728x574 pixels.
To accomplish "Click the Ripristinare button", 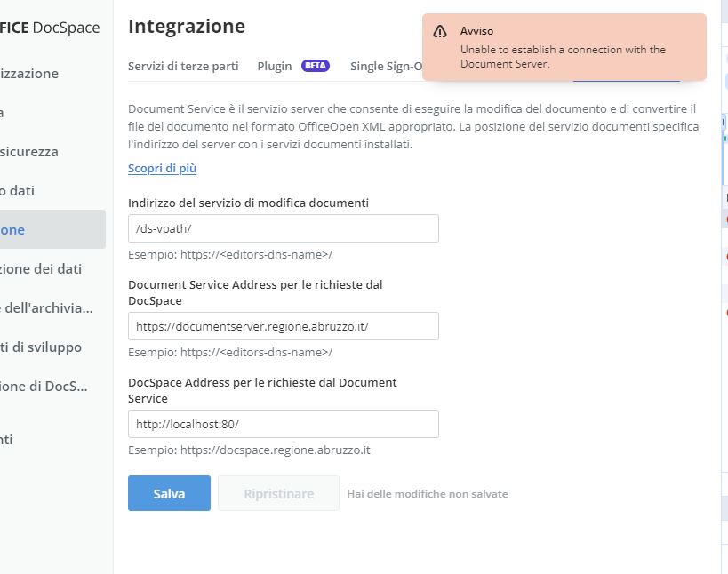I will click(x=278, y=493).
